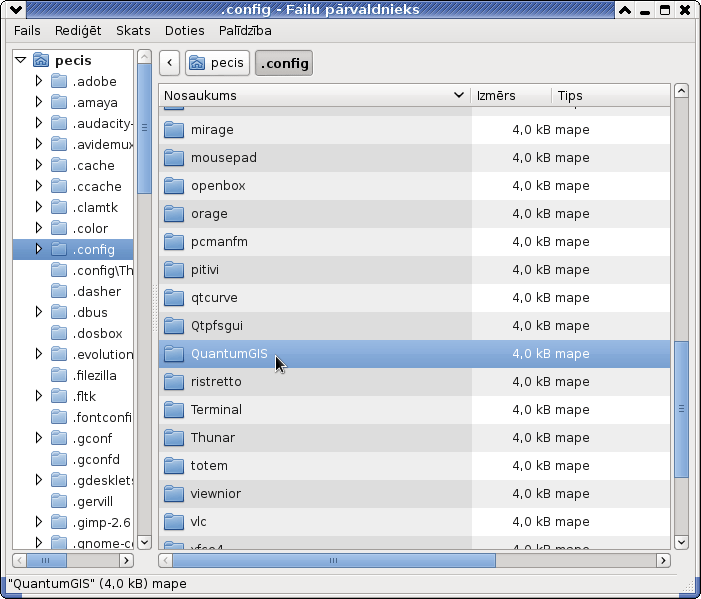The width and height of the screenshot is (701, 599).
Task: Click the pecis path bar button
Action: pos(217,63)
